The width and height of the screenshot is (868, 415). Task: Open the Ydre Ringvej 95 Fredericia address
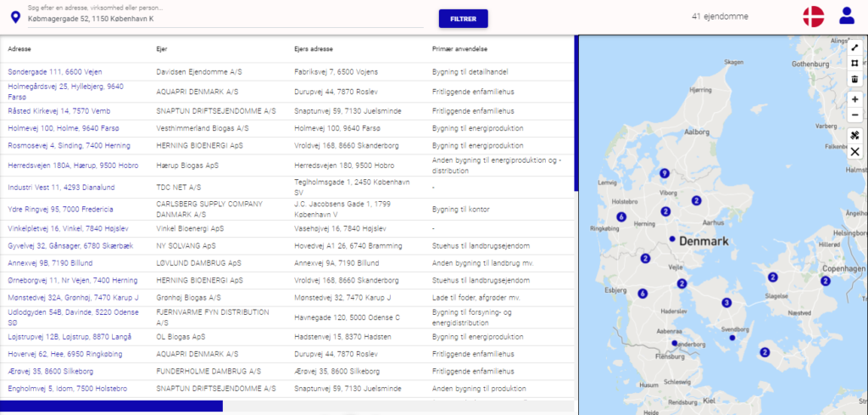click(60, 209)
